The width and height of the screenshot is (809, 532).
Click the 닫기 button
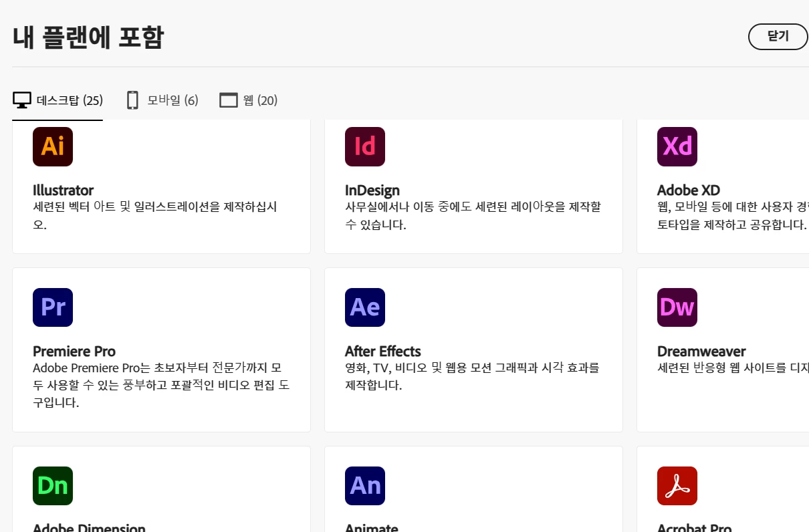coord(778,36)
